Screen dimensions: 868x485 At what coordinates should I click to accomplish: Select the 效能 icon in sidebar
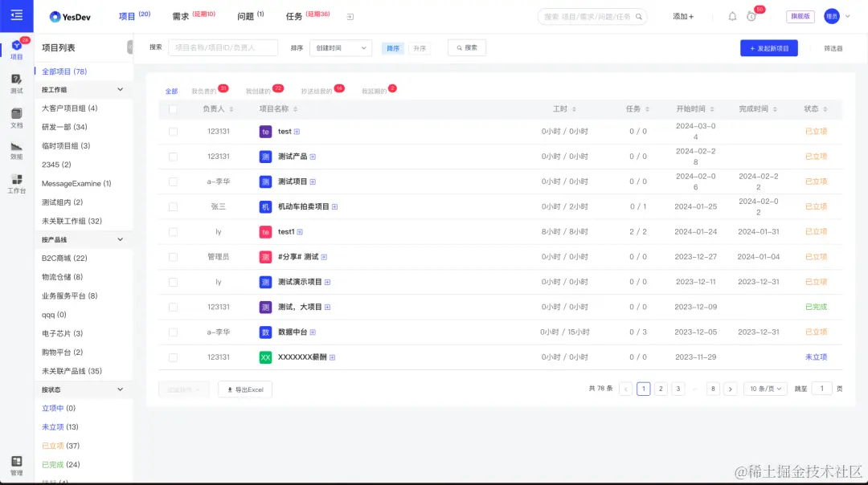point(16,151)
